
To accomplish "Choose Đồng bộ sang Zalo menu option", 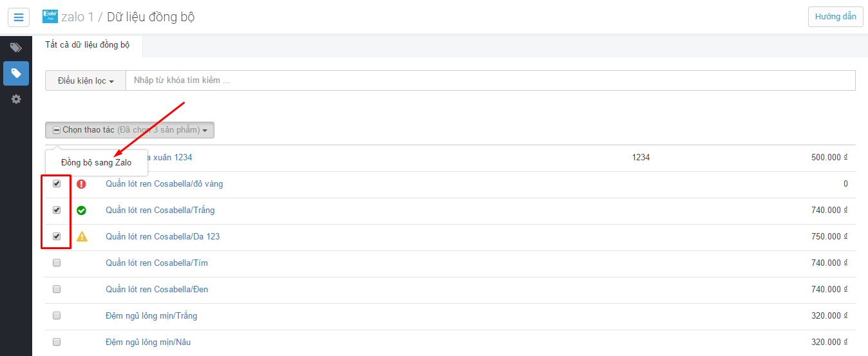I will pyautogui.click(x=96, y=163).
